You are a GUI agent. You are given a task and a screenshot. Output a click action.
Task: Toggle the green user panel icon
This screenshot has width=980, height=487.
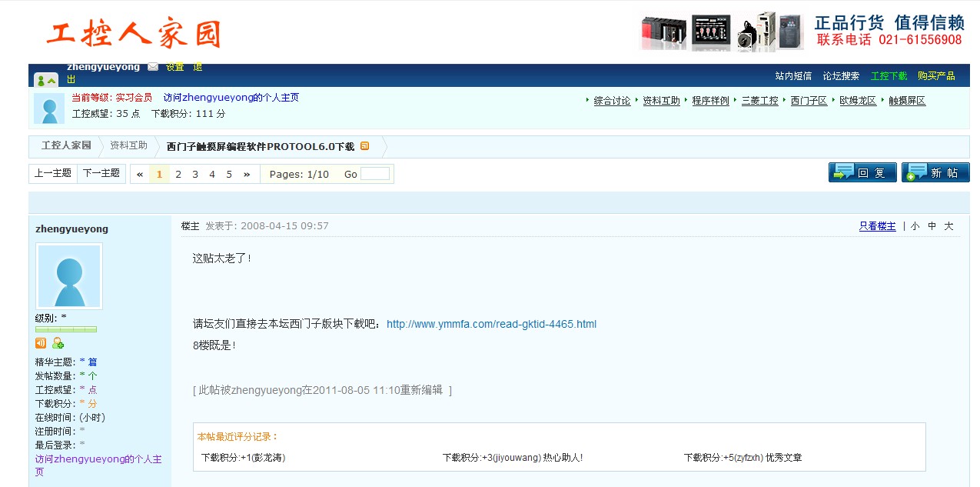click(x=46, y=80)
